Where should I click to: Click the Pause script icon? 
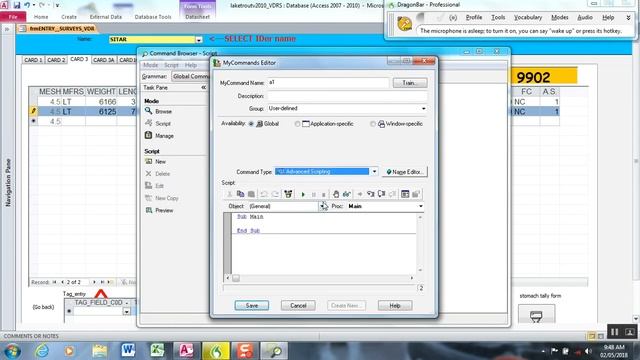pyautogui.click(x=313, y=194)
